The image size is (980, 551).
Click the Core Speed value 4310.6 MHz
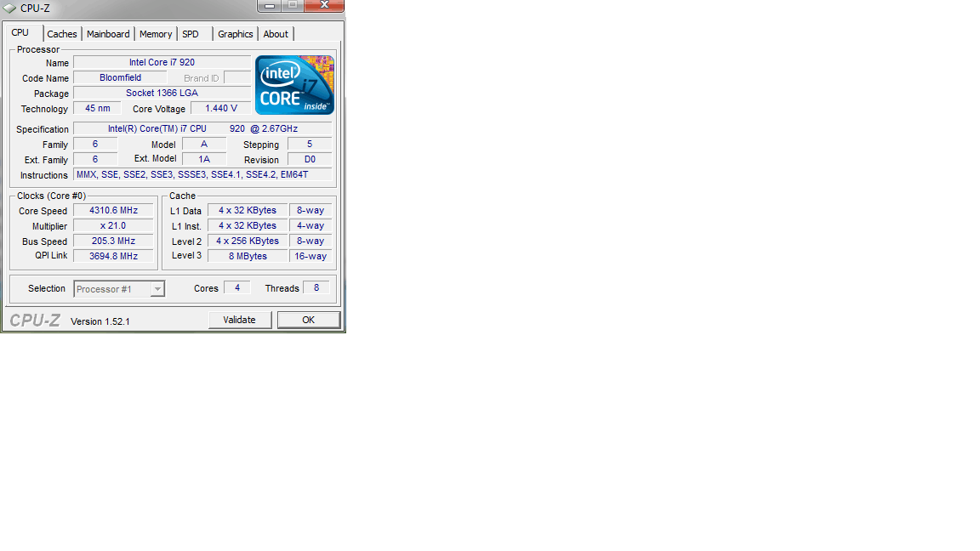(113, 211)
